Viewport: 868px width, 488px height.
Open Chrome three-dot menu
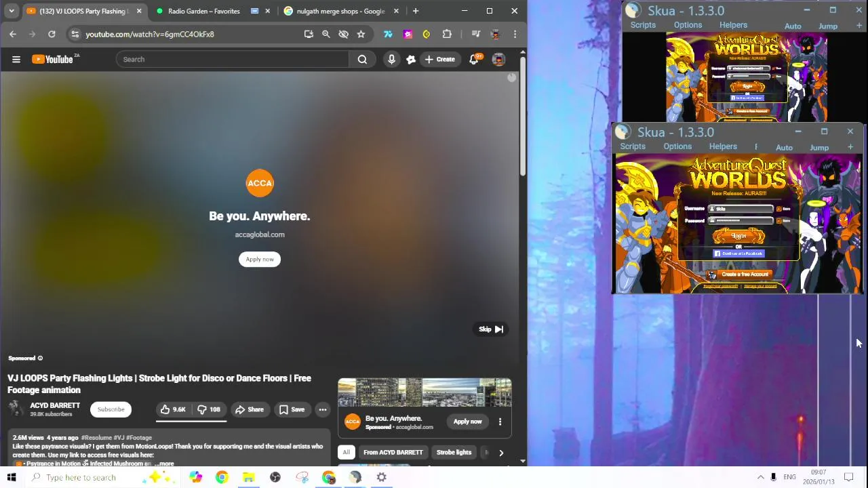(x=515, y=34)
